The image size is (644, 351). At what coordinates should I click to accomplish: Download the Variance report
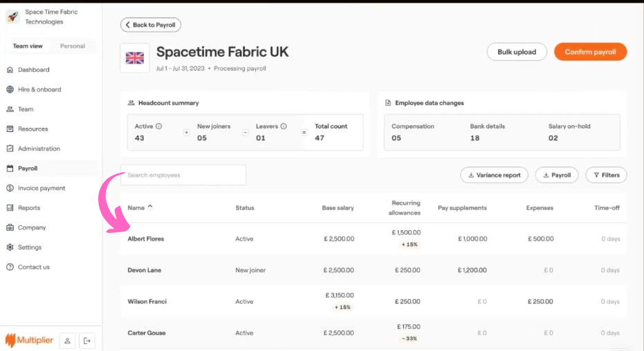point(494,175)
